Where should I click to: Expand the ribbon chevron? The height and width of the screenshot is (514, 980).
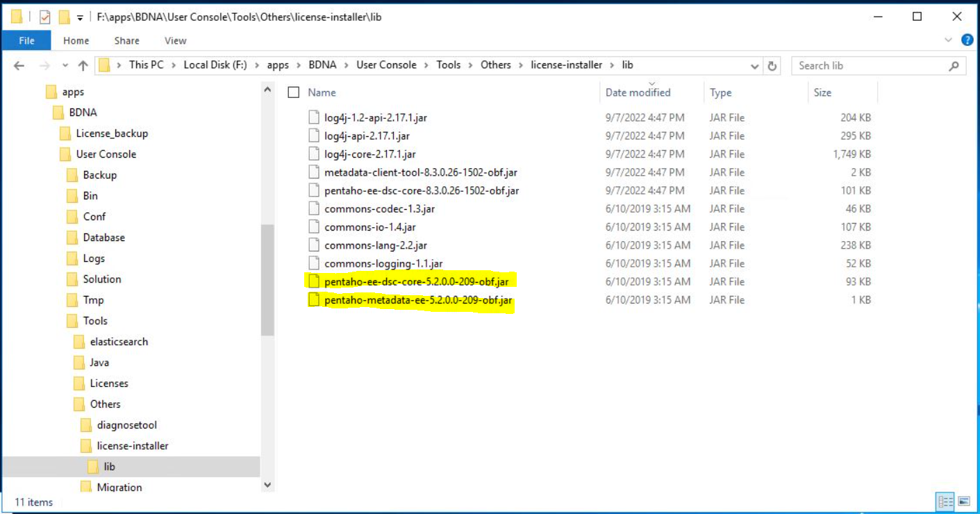949,40
